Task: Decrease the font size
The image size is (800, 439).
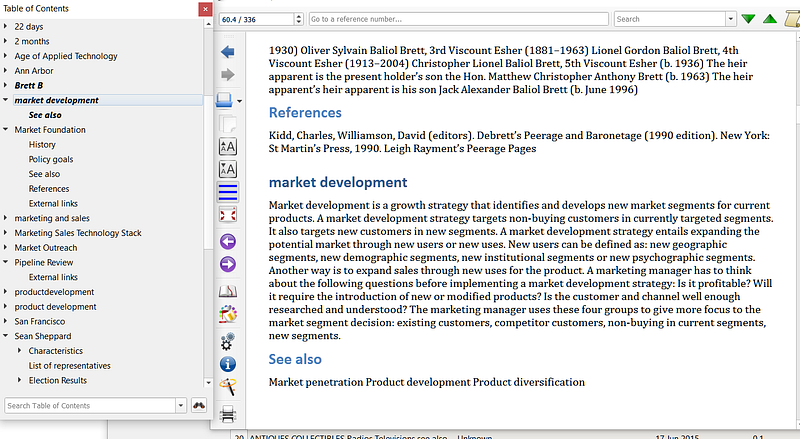Action: (x=228, y=169)
